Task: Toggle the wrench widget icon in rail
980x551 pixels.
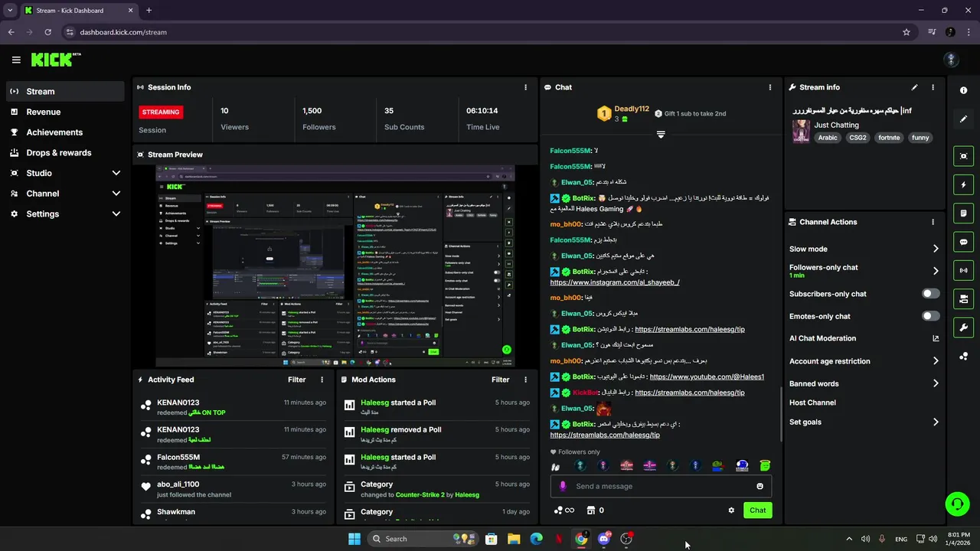Action: [x=963, y=328]
